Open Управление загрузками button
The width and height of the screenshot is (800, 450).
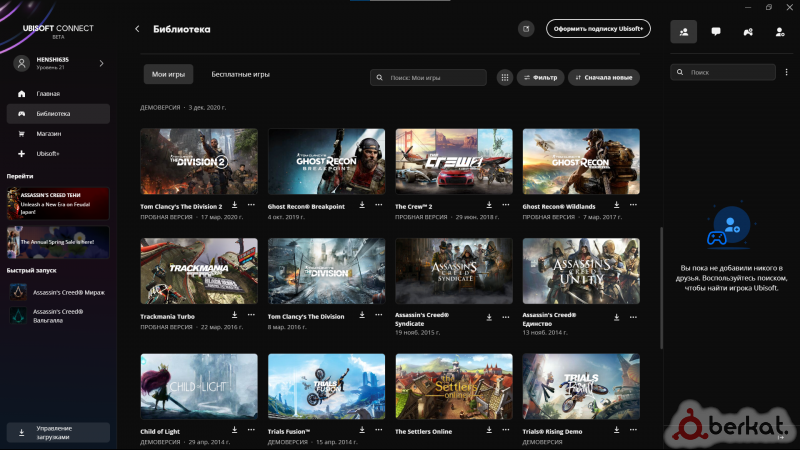[58, 433]
